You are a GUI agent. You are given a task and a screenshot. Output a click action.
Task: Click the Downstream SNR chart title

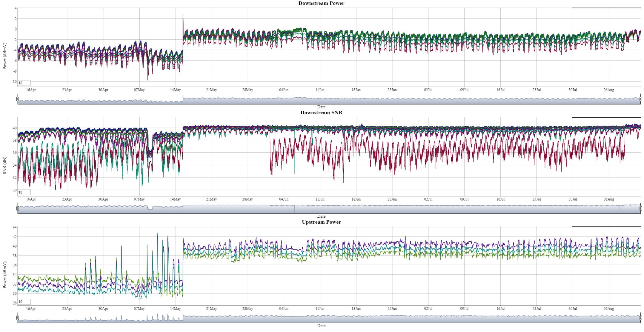tap(321, 113)
